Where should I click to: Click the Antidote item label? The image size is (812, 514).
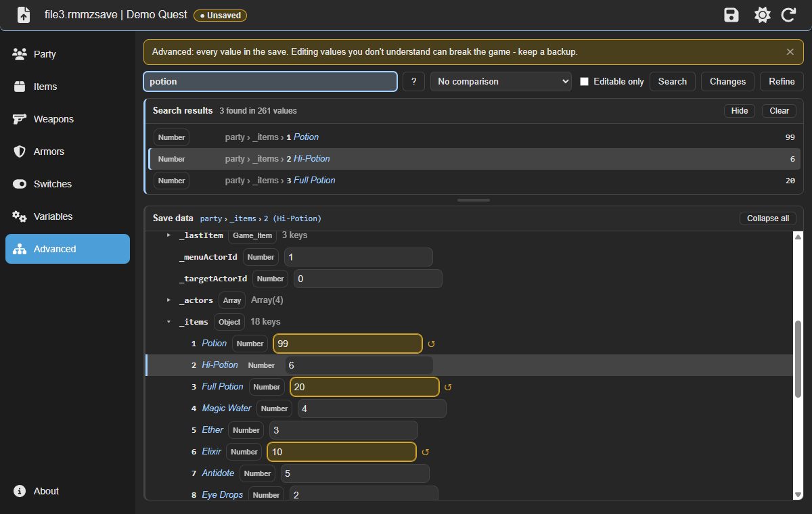tap(218, 473)
